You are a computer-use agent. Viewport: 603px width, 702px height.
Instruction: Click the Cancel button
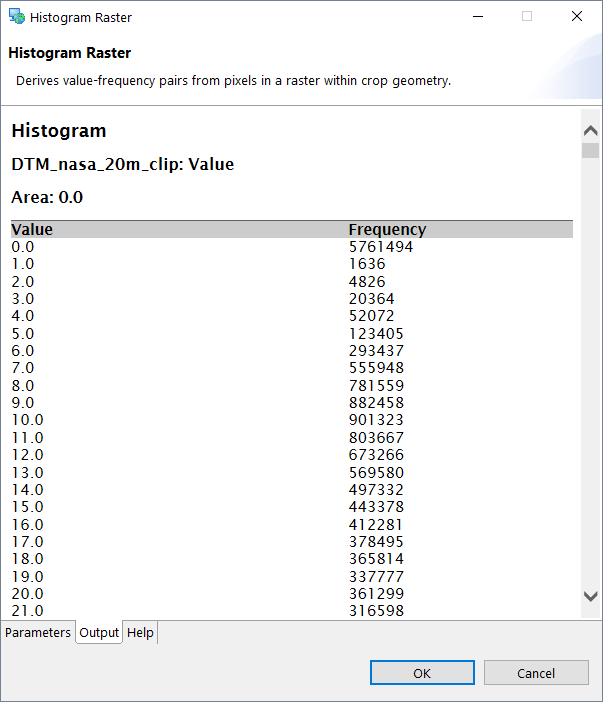535,673
